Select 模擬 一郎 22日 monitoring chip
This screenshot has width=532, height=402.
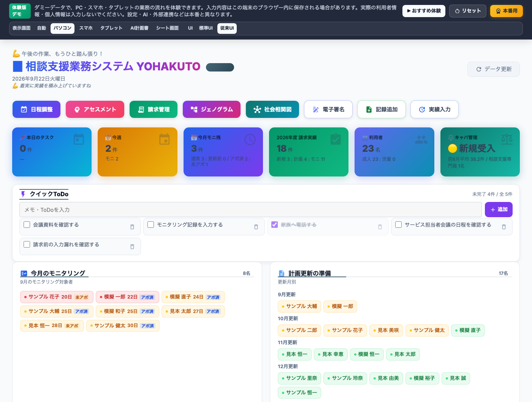[x=127, y=297]
